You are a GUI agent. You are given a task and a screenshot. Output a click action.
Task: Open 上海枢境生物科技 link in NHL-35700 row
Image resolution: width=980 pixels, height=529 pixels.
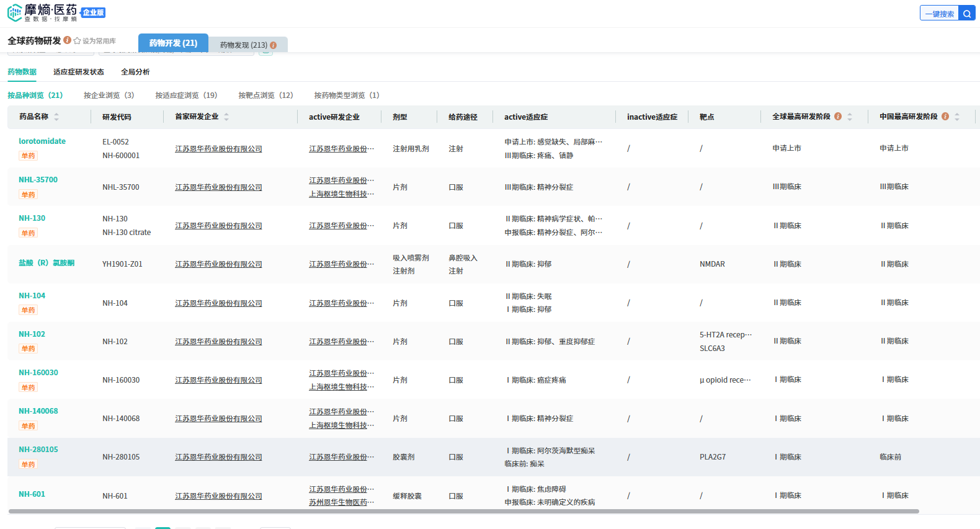tap(342, 194)
